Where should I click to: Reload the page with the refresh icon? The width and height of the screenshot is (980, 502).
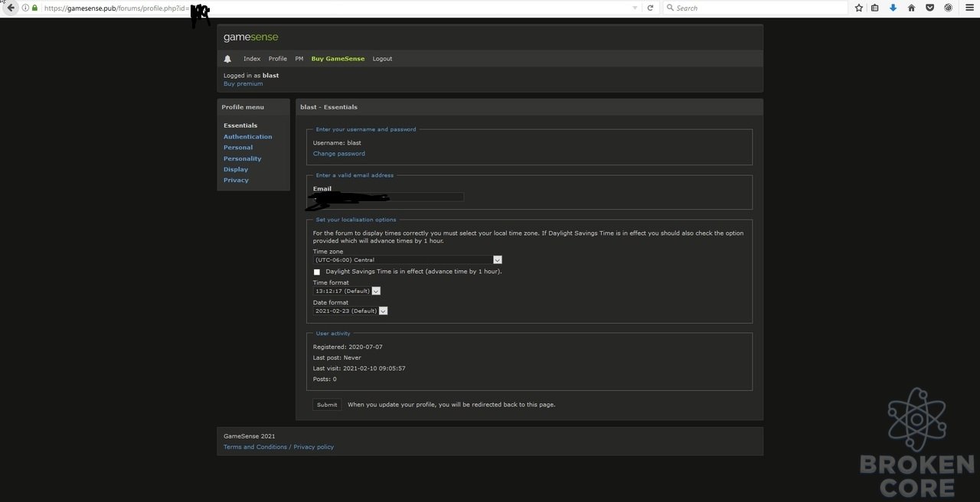[x=650, y=8]
